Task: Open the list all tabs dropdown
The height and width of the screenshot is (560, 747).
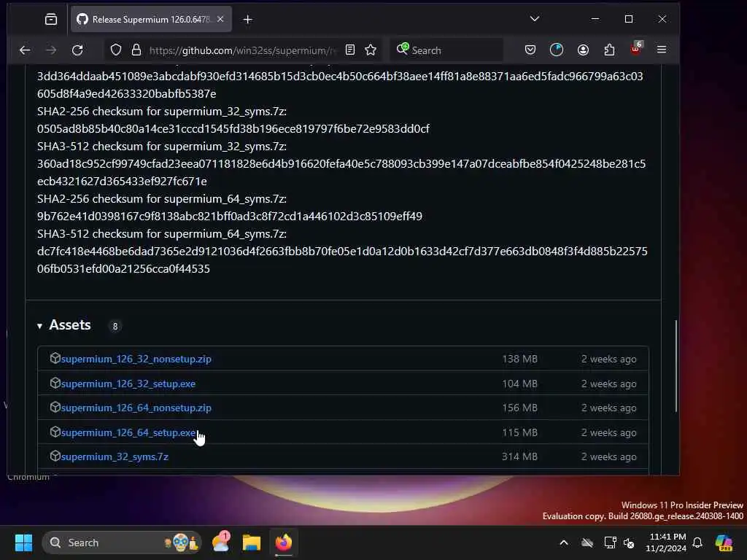Action: (x=535, y=19)
